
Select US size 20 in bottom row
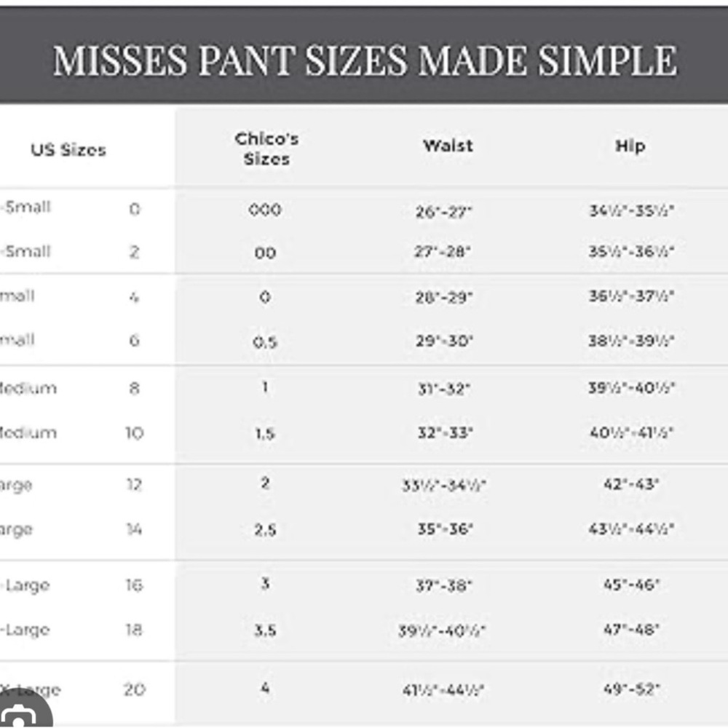point(135,689)
